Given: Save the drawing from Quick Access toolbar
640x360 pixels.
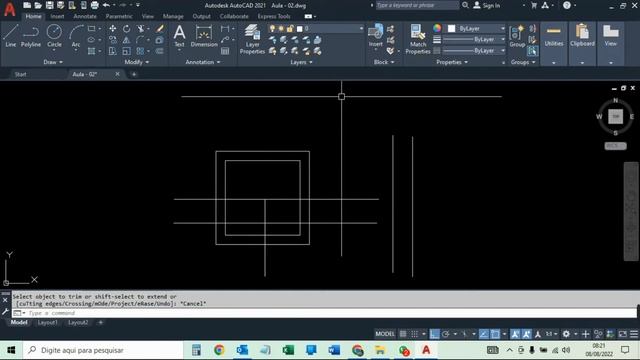Looking at the screenshot, I should (x=49, y=5).
